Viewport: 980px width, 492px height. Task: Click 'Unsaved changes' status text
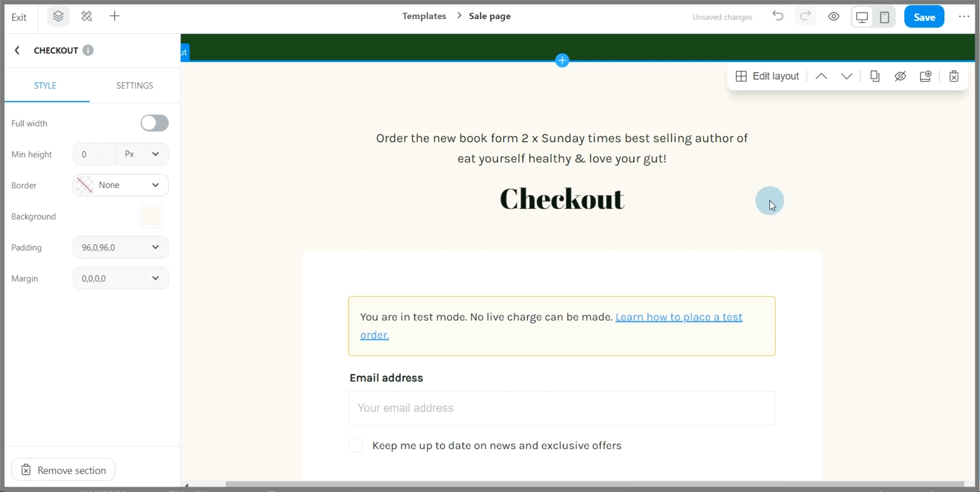coord(722,17)
